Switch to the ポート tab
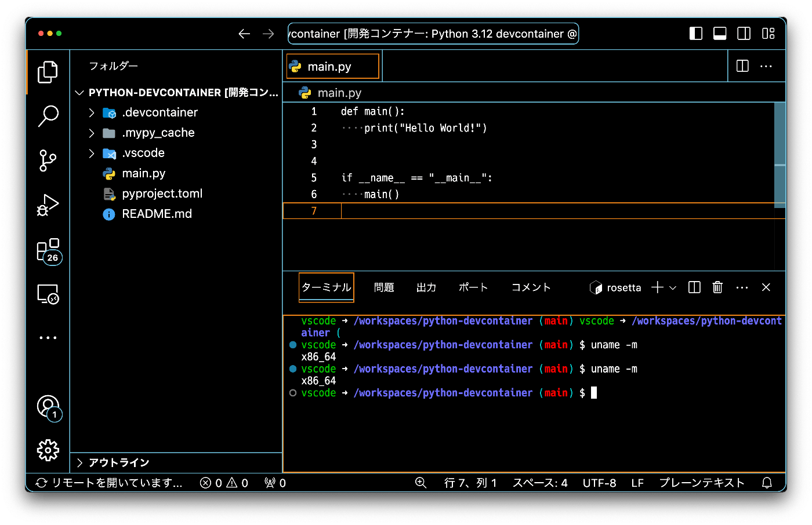This screenshot has height=525, width=812. pos(473,287)
